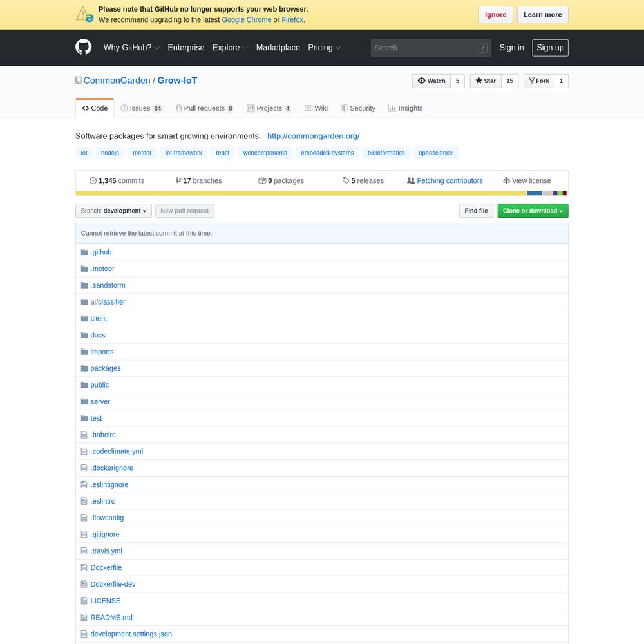This screenshot has width=644, height=644.
Task: Click the folder icon next to client
Action: click(x=84, y=318)
